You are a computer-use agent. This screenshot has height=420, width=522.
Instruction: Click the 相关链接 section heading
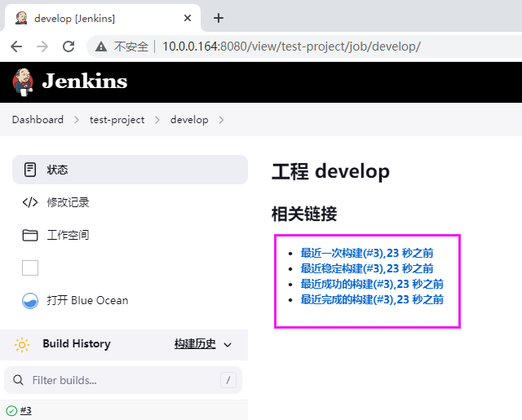pos(304,214)
